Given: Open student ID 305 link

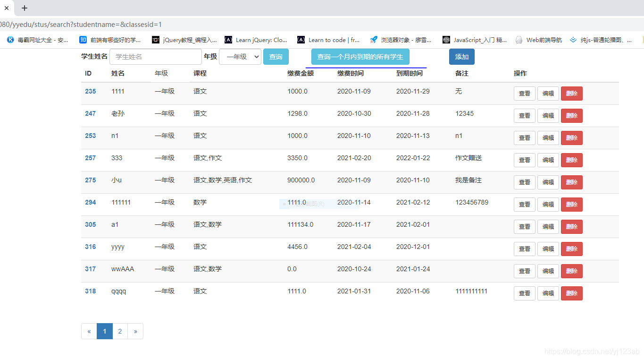Looking at the screenshot, I should pos(91,224).
